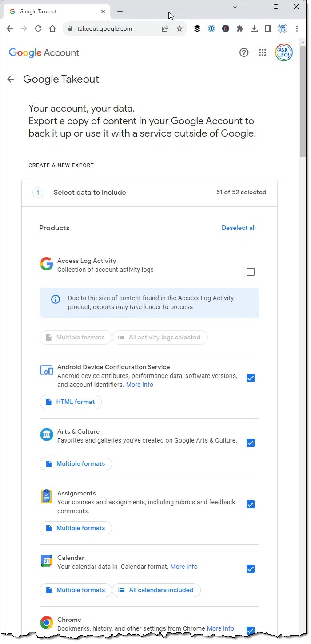This screenshot has width=311, height=644.
Task: Open Multiple formats for Calendar
Action: 76,590
